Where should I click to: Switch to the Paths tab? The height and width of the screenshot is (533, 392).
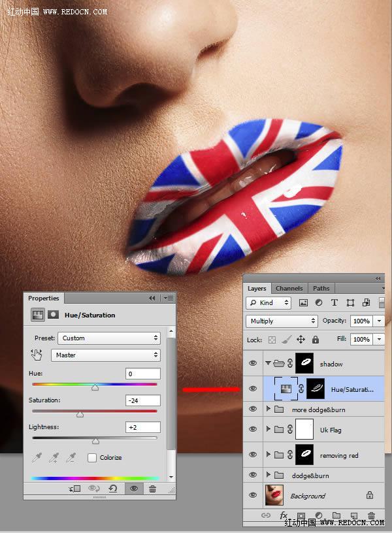[x=321, y=288]
